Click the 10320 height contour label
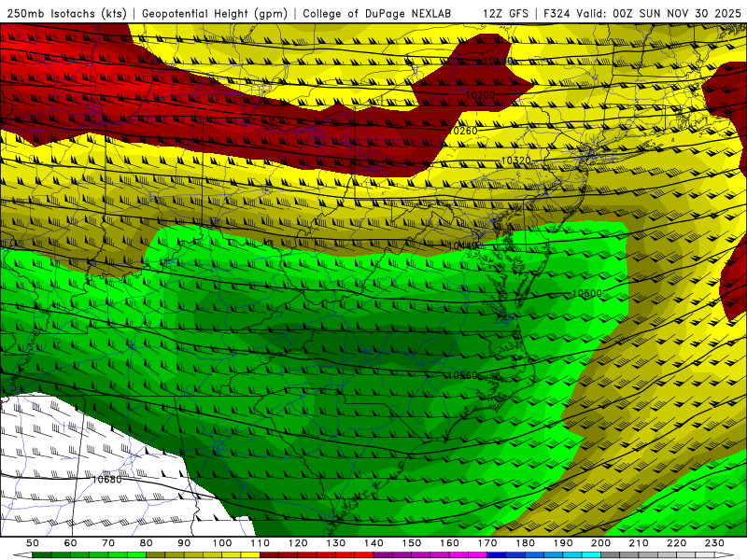Screen dimensions: 747x560 (x=516, y=161)
